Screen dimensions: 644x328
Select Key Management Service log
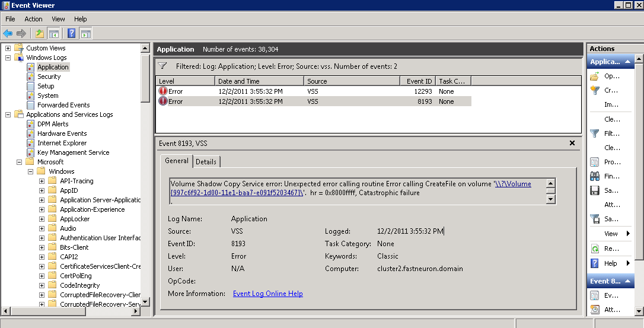(73, 152)
